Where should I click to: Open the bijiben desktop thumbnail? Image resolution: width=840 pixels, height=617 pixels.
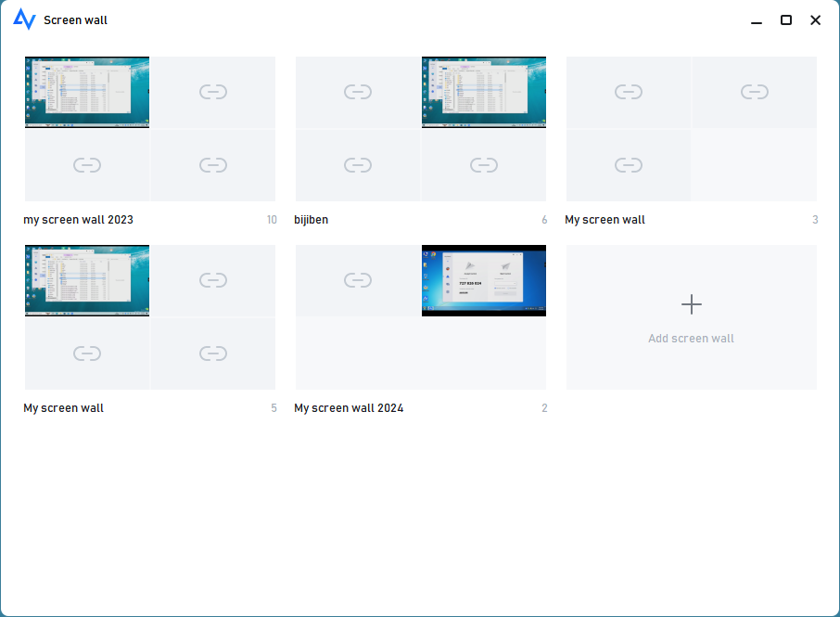click(483, 91)
